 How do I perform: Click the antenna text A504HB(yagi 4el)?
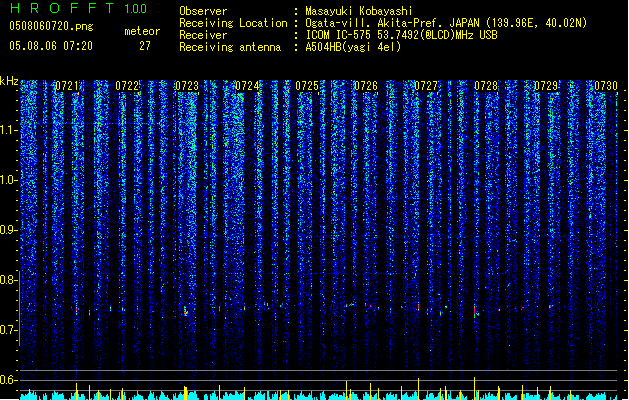click(353, 47)
